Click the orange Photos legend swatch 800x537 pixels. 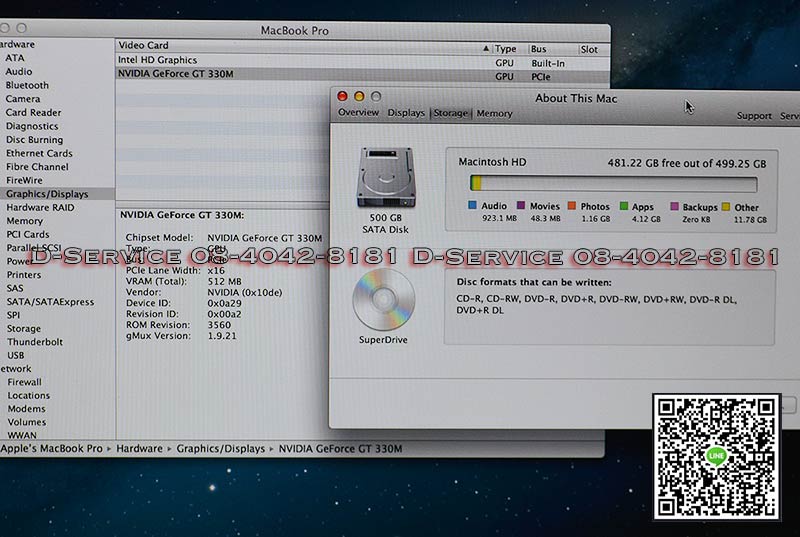571,206
